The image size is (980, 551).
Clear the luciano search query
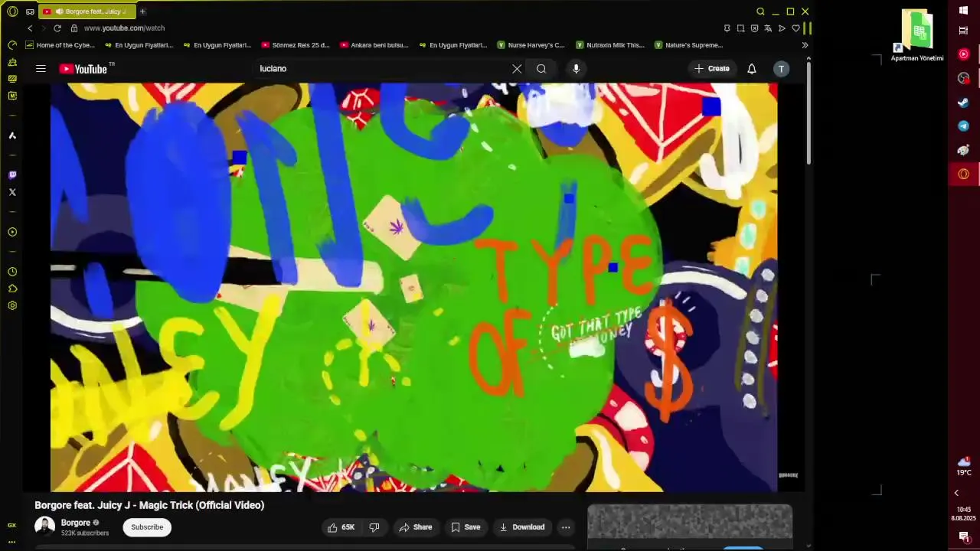click(517, 69)
